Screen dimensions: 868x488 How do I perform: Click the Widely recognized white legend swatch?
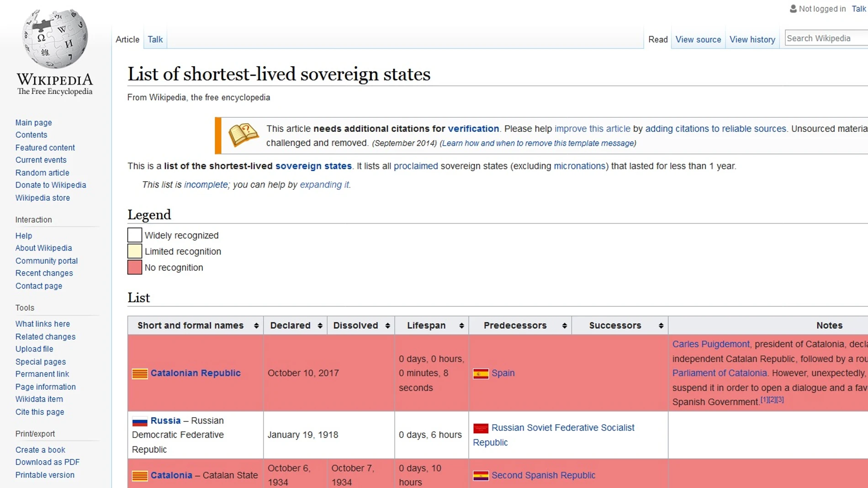pyautogui.click(x=135, y=235)
